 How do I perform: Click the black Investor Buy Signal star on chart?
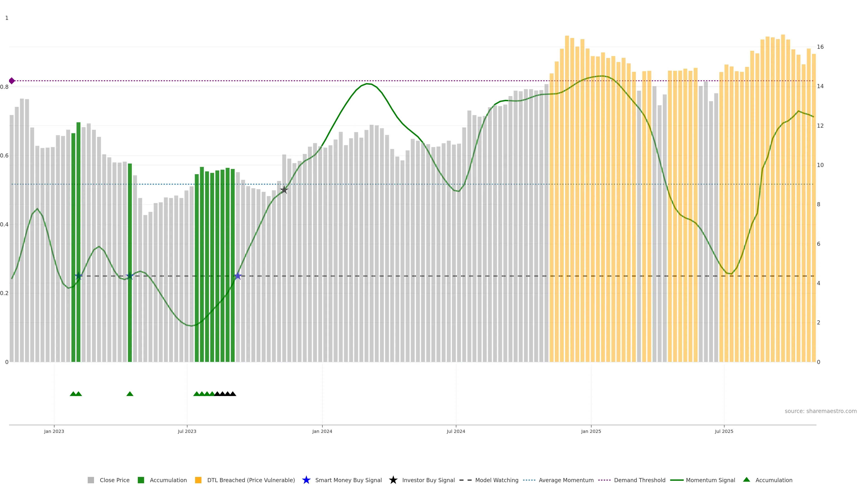coord(284,190)
